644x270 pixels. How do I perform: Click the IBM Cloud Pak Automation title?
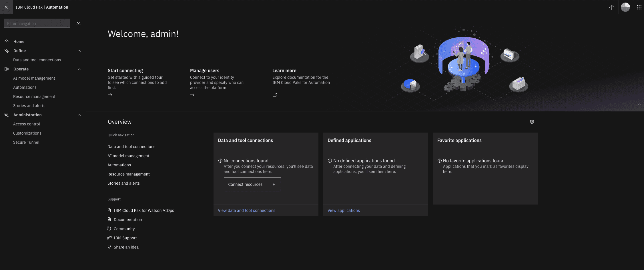coord(42,7)
